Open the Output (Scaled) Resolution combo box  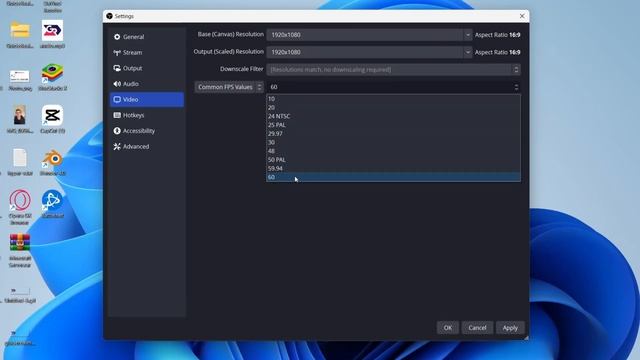pos(369,52)
